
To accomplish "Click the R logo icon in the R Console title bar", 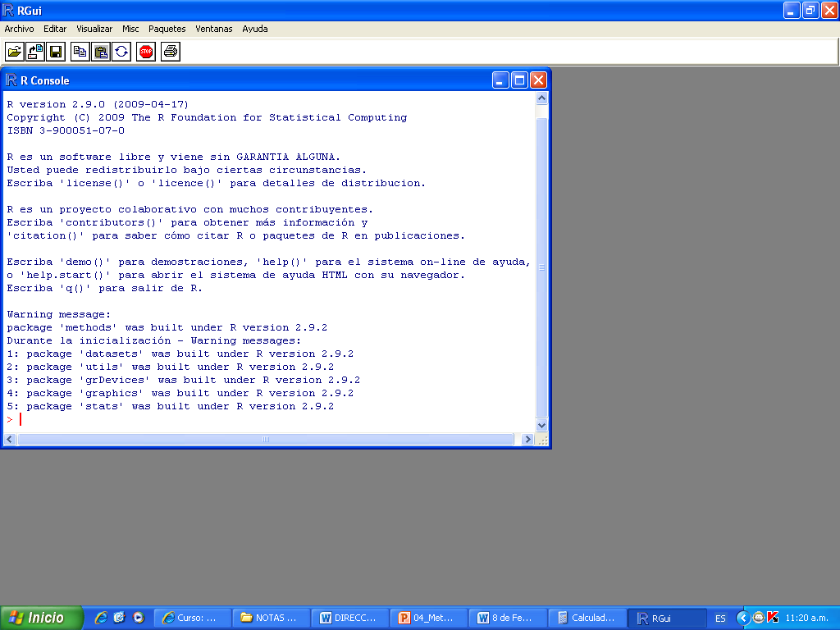I will pyautogui.click(x=11, y=80).
